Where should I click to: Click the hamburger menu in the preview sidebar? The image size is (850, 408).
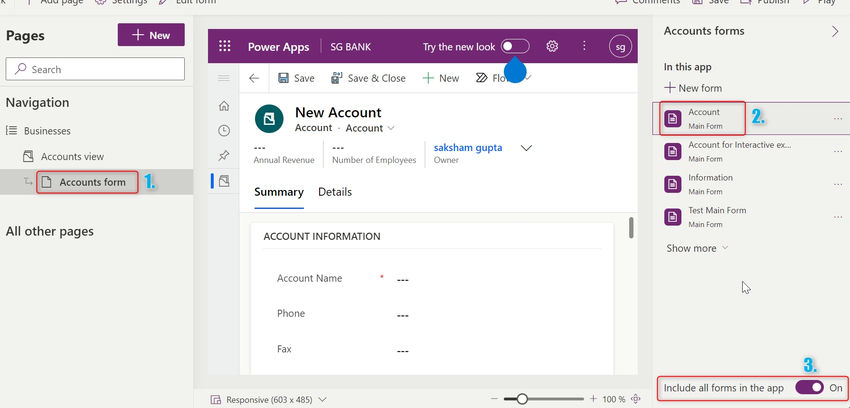(223, 79)
